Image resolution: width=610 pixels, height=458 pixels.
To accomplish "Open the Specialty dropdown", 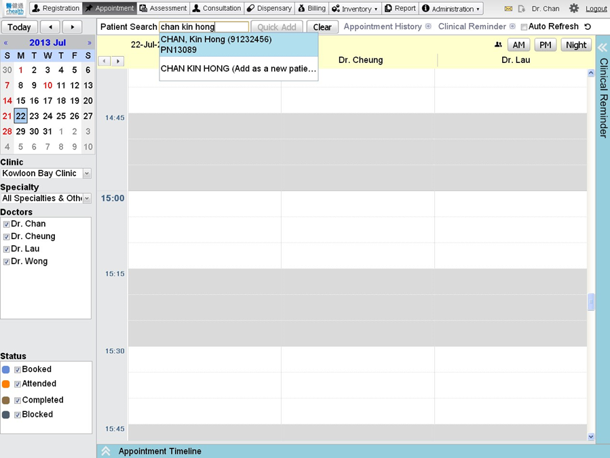I will (86, 198).
